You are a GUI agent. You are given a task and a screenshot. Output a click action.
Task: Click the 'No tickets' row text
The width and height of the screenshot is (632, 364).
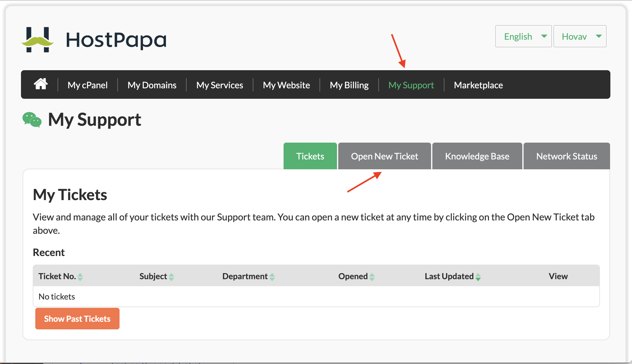tap(57, 297)
